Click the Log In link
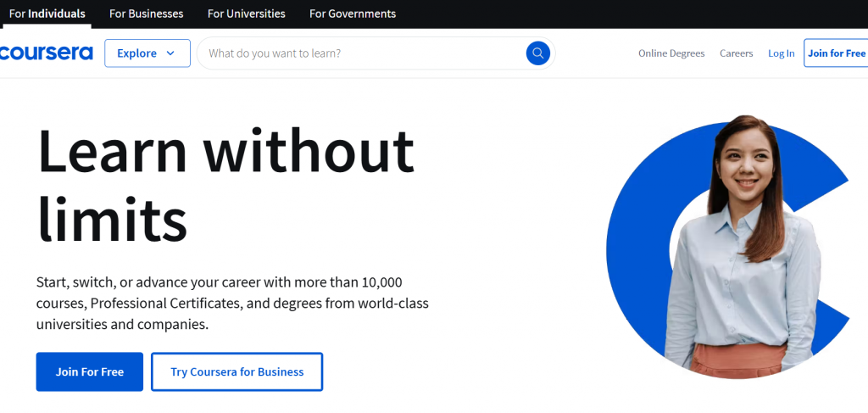Screen dimensions: 868x413 781,53
